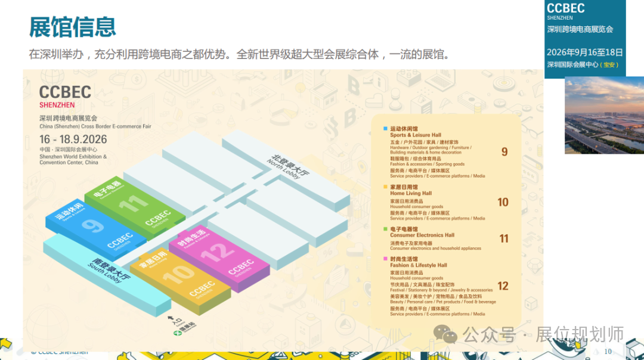The image size is (644, 360).
Task: Click the 'Sports & Leisure Hall' legend heading
Action: pyautogui.click(x=416, y=135)
